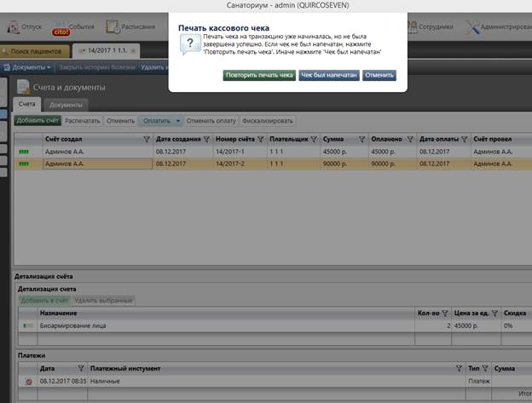
Task: Click the red cancel icon in Платежи row
Action: point(28,383)
